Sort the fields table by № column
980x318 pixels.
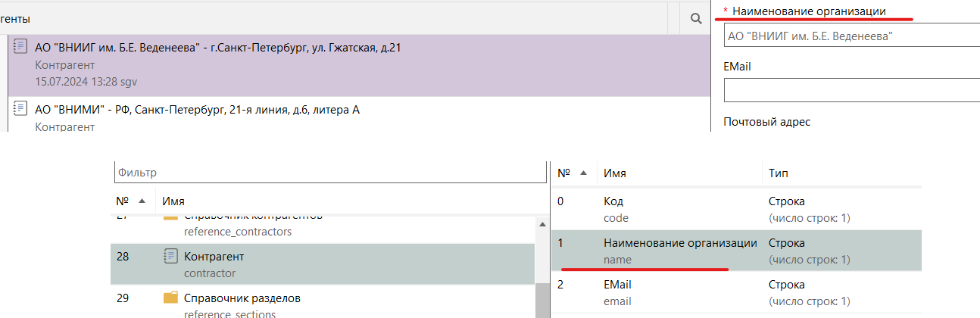tap(573, 173)
